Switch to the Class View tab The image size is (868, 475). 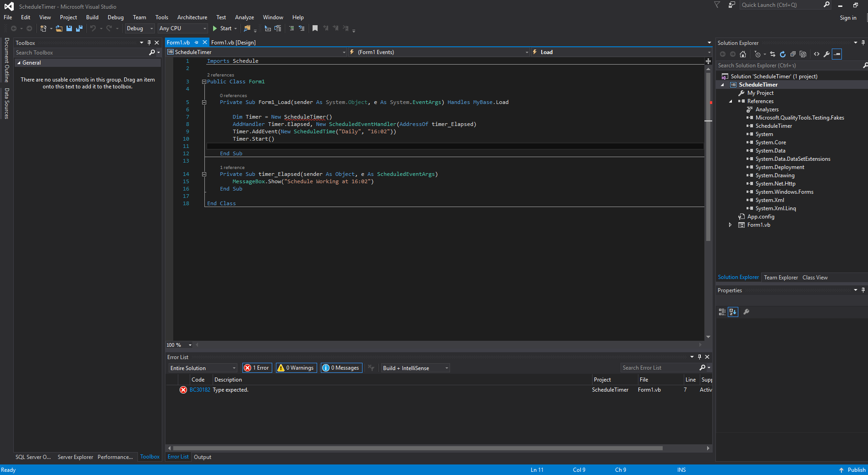tap(815, 278)
